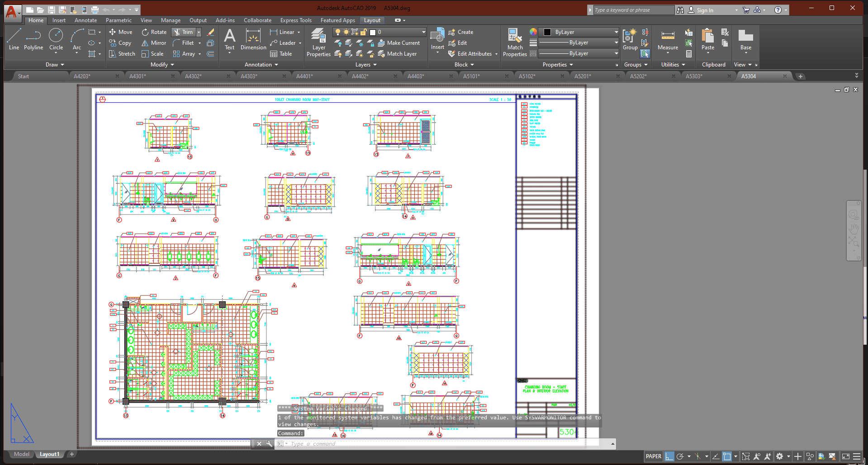Open the Annotate ribbon tab
The height and width of the screenshot is (465, 868).
pyautogui.click(x=85, y=20)
